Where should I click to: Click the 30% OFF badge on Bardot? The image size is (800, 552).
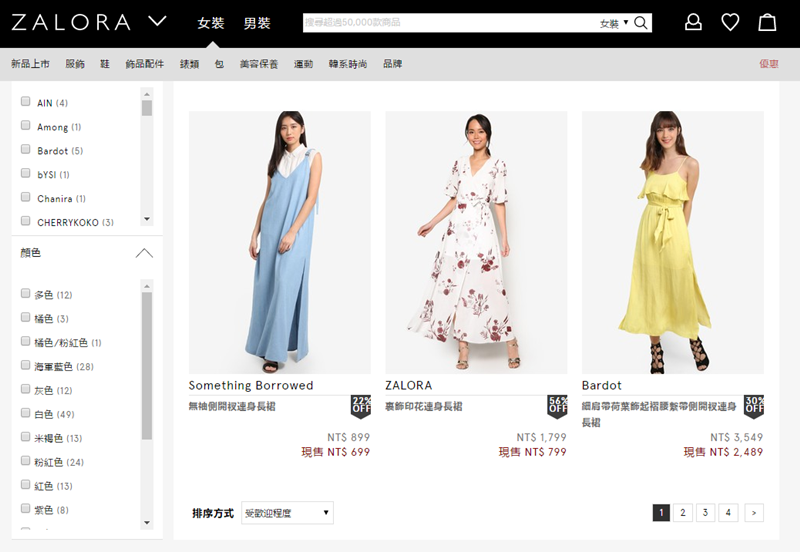[754, 407]
